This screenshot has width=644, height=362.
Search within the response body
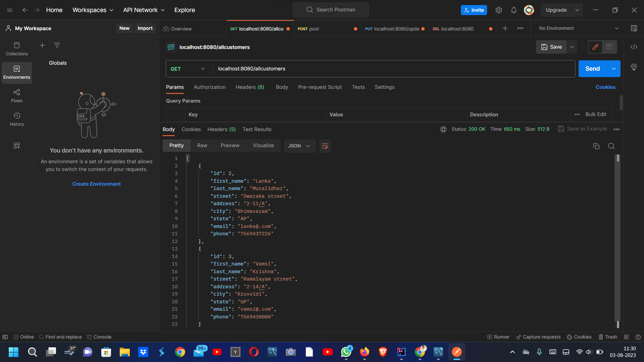611,146
